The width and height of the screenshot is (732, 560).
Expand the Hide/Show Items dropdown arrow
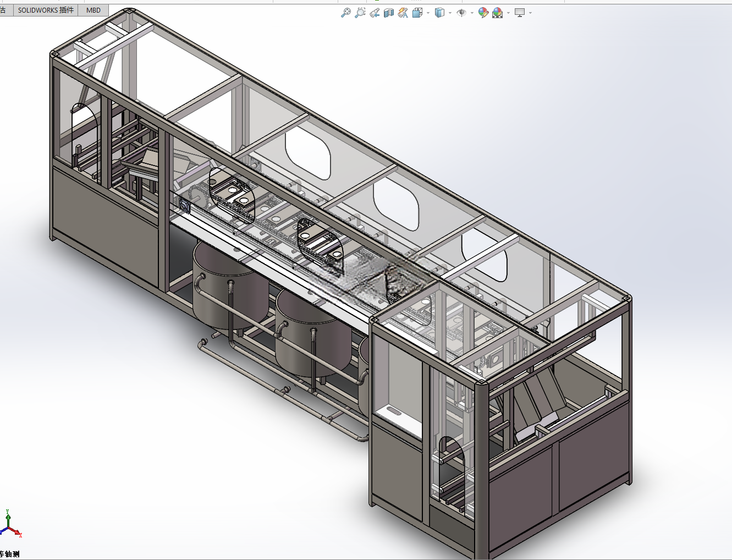coord(472,13)
